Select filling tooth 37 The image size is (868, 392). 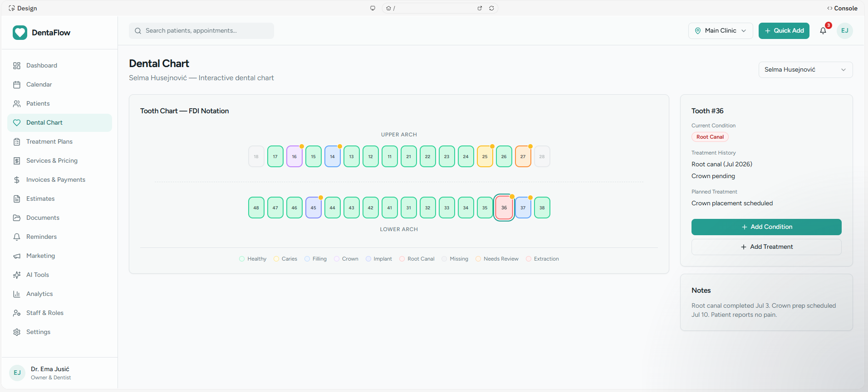(x=523, y=208)
